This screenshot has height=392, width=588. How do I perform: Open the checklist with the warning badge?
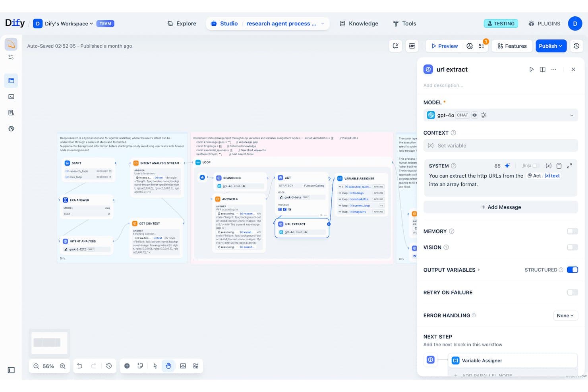pyautogui.click(x=482, y=46)
